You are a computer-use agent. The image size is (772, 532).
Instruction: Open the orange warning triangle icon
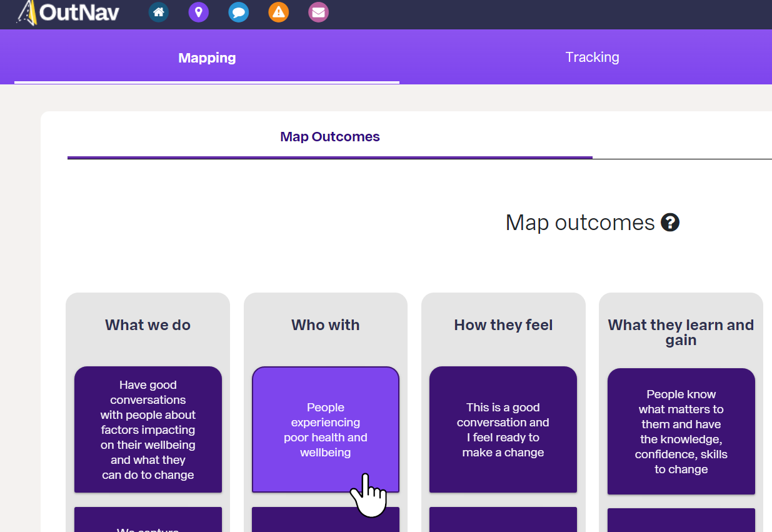coord(279,12)
